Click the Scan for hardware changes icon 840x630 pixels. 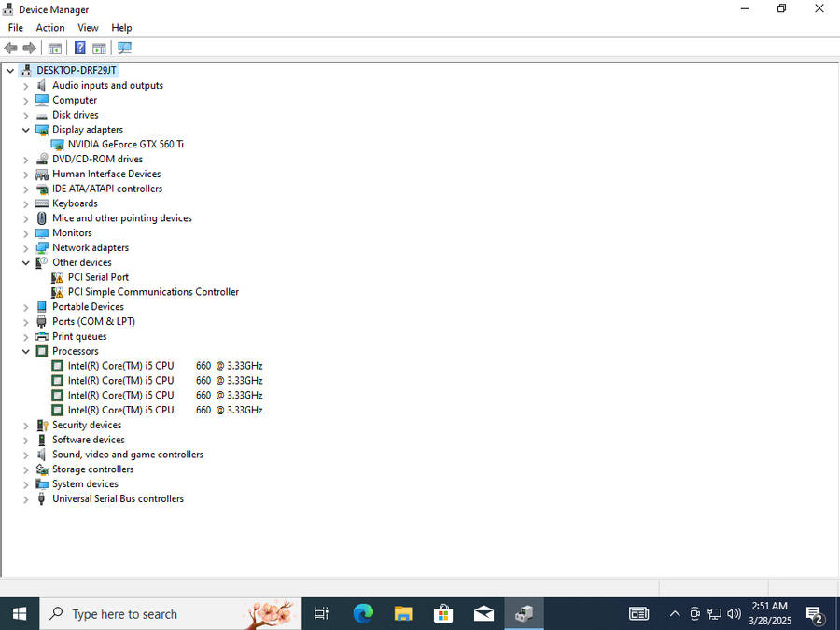click(124, 48)
